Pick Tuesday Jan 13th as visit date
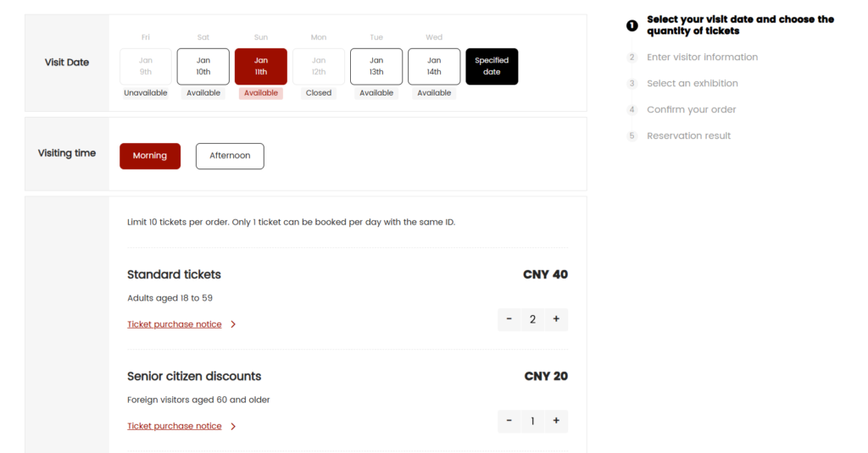This screenshot has width=868, height=453. tap(376, 66)
